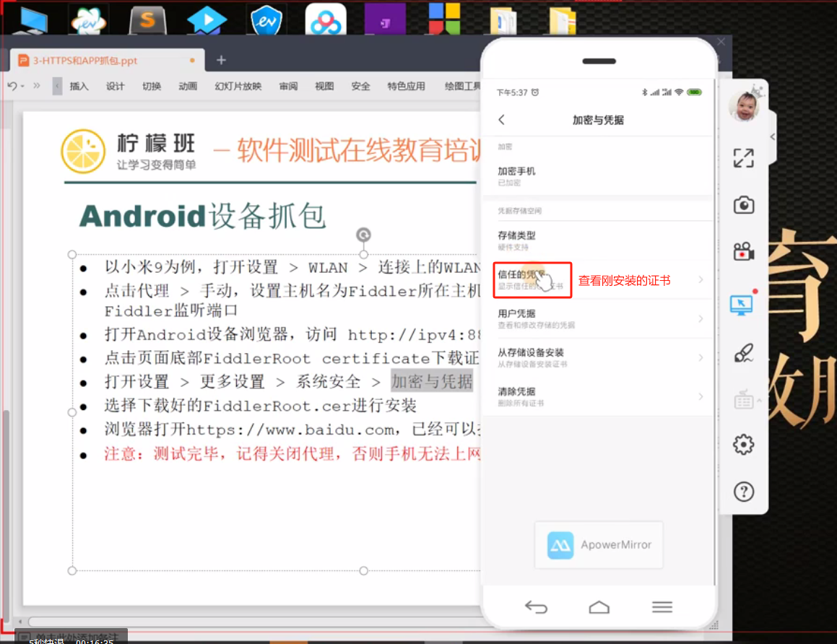Open the Baidu Netdisk cloud desktop icon
The height and width of the screenshot is (644, 837).
click(x=326, y=20)
